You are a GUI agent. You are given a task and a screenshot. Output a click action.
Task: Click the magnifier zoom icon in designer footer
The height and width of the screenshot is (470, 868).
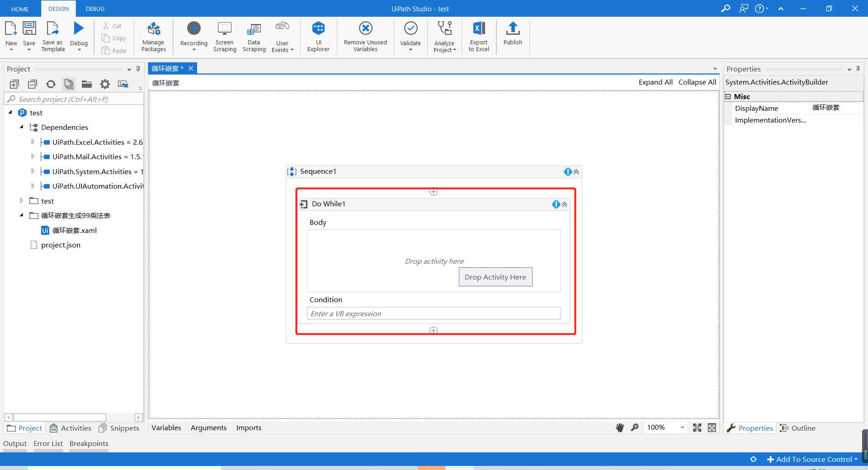click(635, 427)
